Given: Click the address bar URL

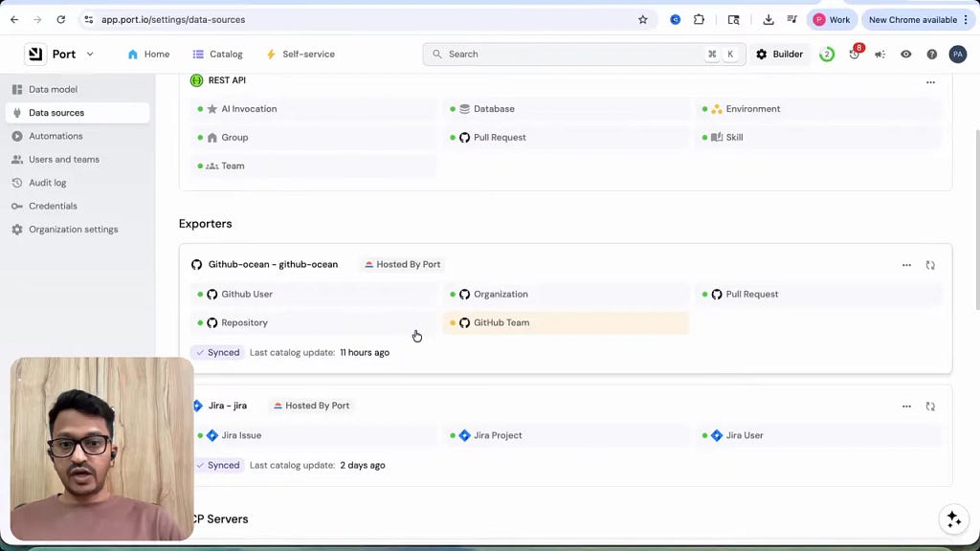Looking at the screenshot, I should coord(173,20).
